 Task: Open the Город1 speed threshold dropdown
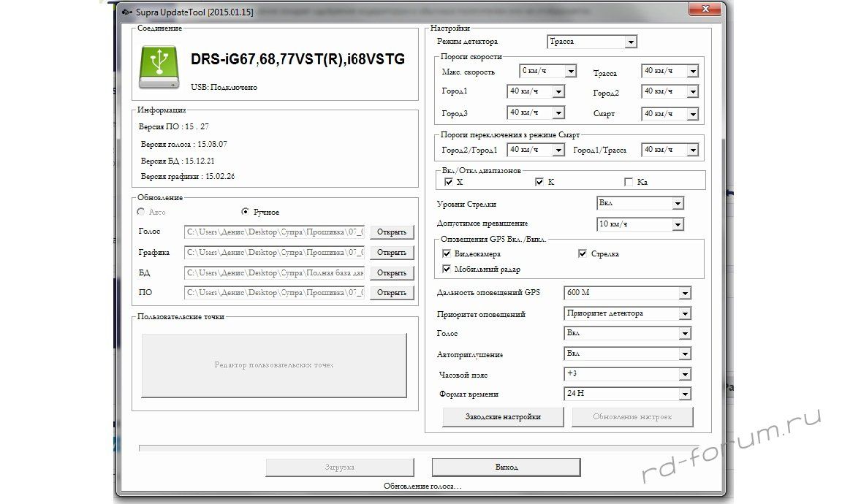[x=535, y=92]
